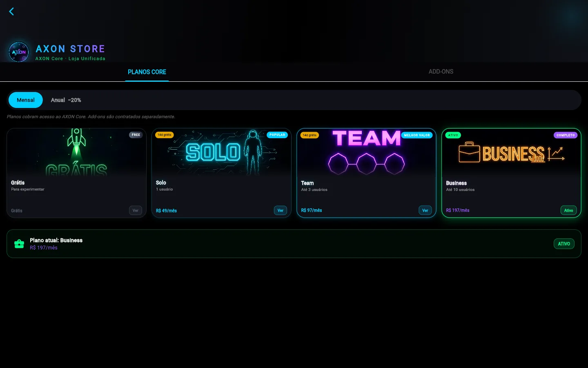Click Até 3 usuários text
Viewport: 588px width, 368px height.
click(x=314, y=190)
